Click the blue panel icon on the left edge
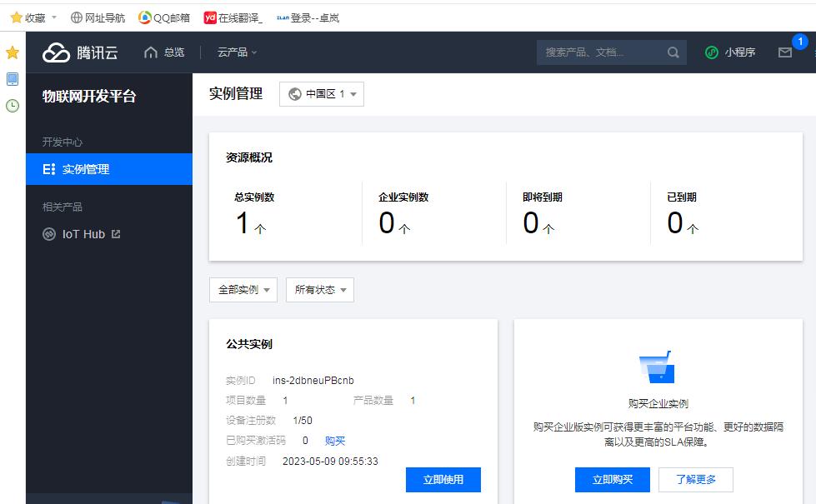816x504 pixels. tap(12, 79)
